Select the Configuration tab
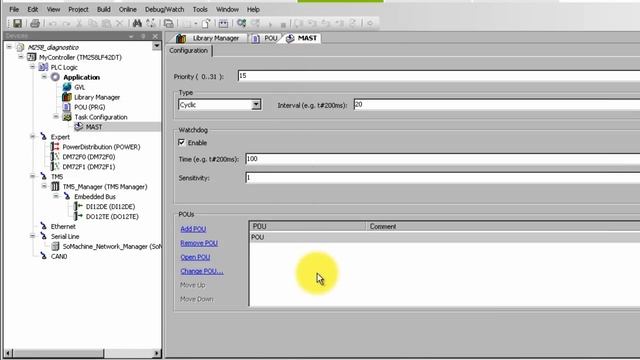This screenshot has width=640, height=360. (x=189, y=51)
